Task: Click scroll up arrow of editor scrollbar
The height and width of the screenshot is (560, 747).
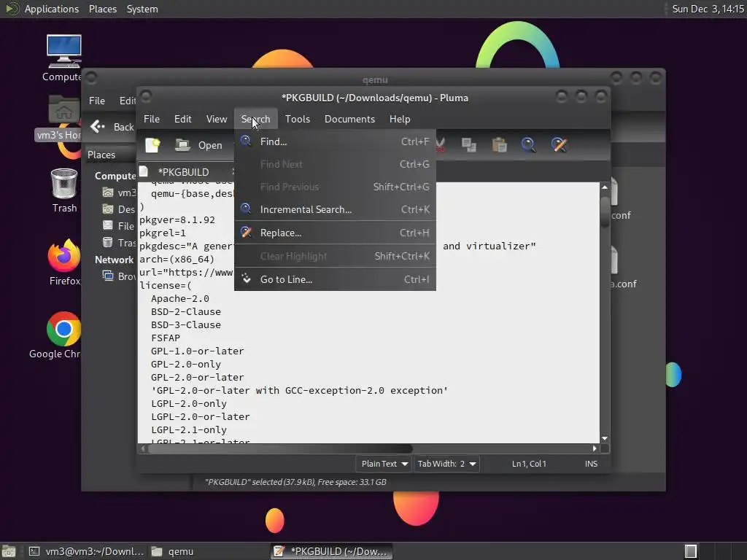Action: tap(605, 187)
